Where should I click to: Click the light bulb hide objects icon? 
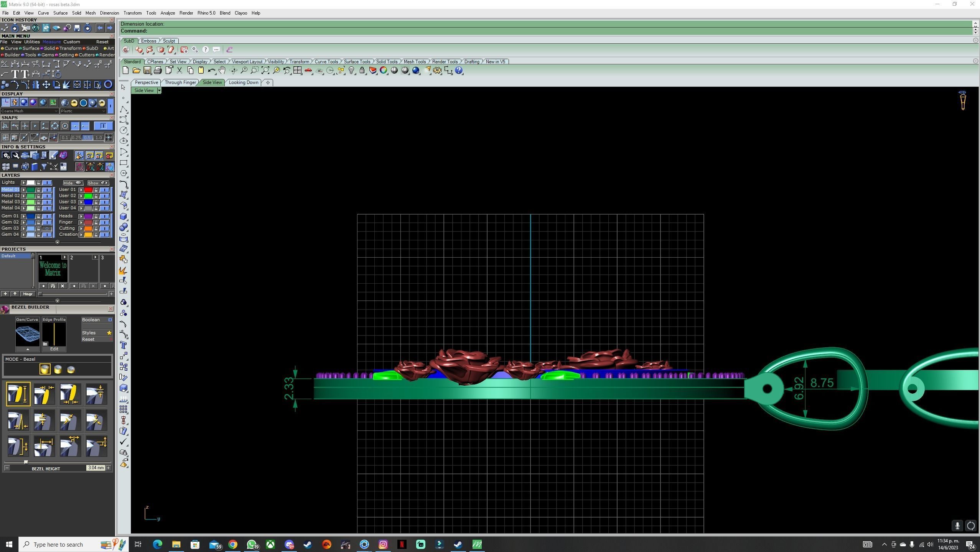click(x=351, y=71)
